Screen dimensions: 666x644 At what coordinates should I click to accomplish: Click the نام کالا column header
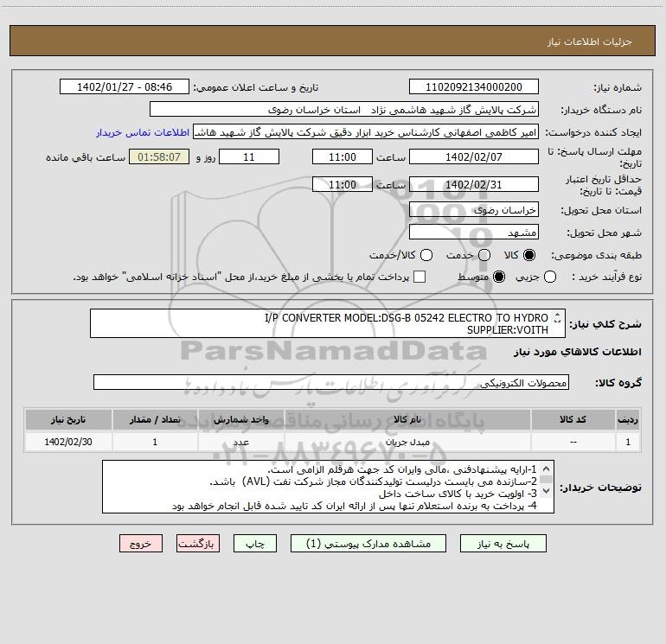(407, 419)
